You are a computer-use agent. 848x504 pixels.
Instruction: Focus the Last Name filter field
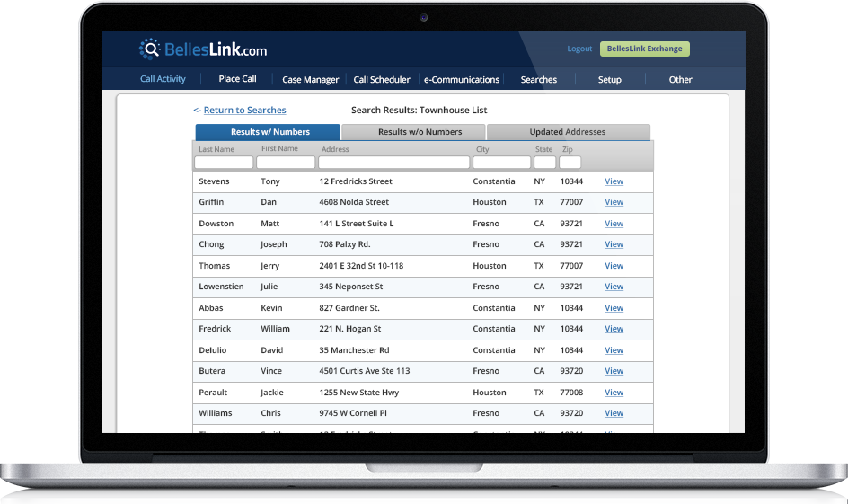coord(224,163)
